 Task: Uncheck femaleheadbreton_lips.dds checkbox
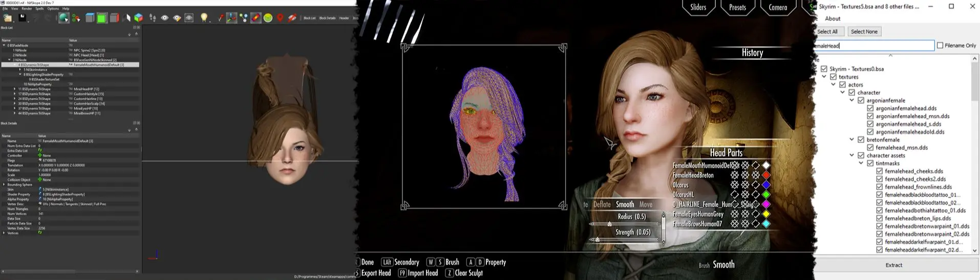(880, 218)
